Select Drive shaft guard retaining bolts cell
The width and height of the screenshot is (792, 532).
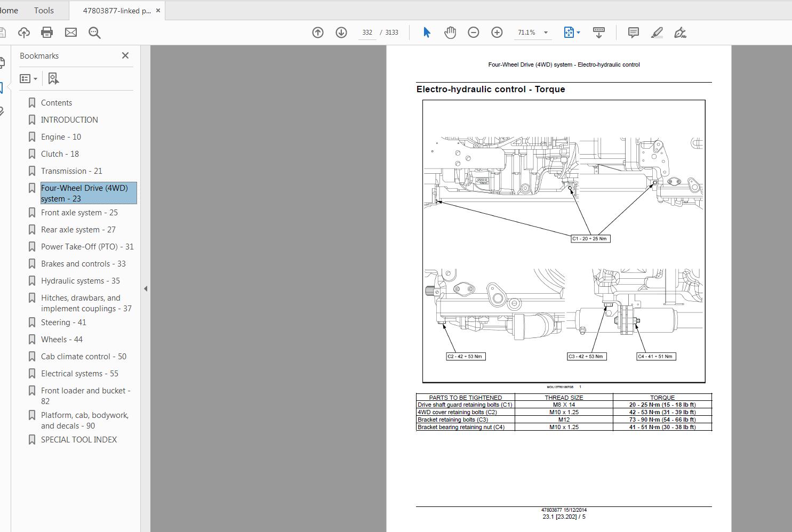click(466, 405)
